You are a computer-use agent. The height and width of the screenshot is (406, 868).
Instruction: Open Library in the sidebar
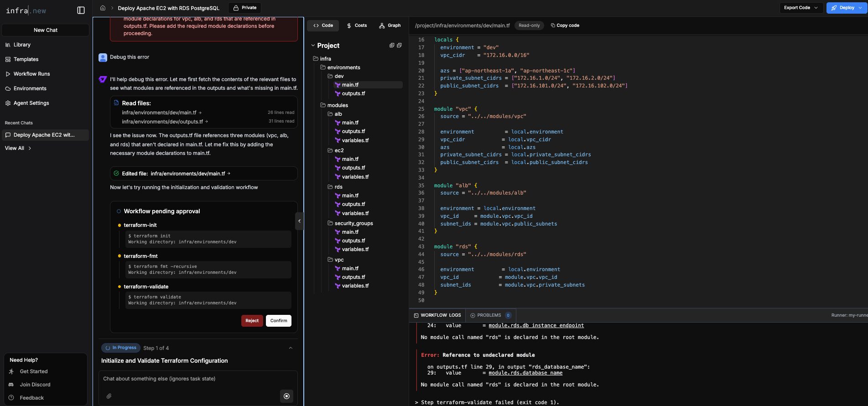click(22, 45)
